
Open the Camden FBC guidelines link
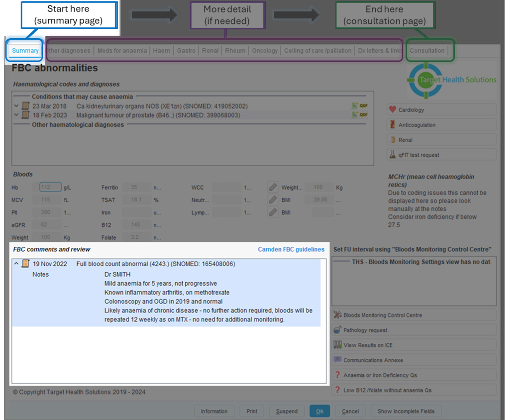click(291, 249)
